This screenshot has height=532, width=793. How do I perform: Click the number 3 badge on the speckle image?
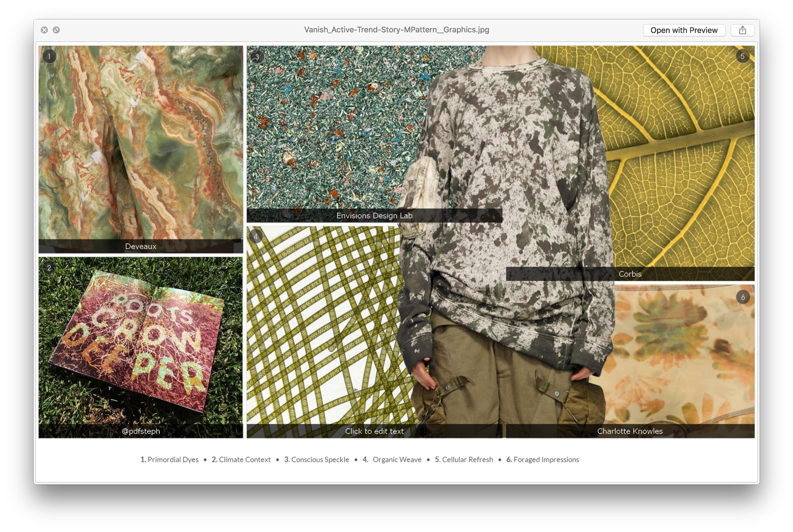[257, 57]
